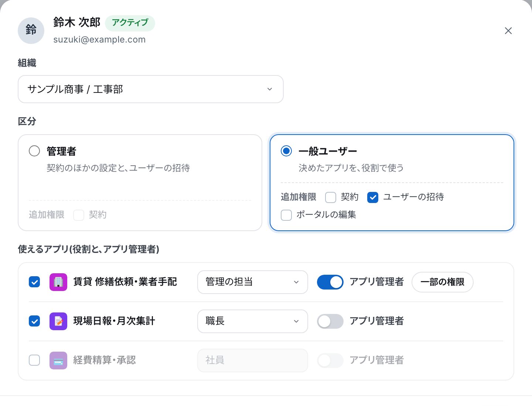Screen dimensions: 532x406
Task: Enable the 経費精算・承認 app checkbox
Action: (x=34, y=361)
